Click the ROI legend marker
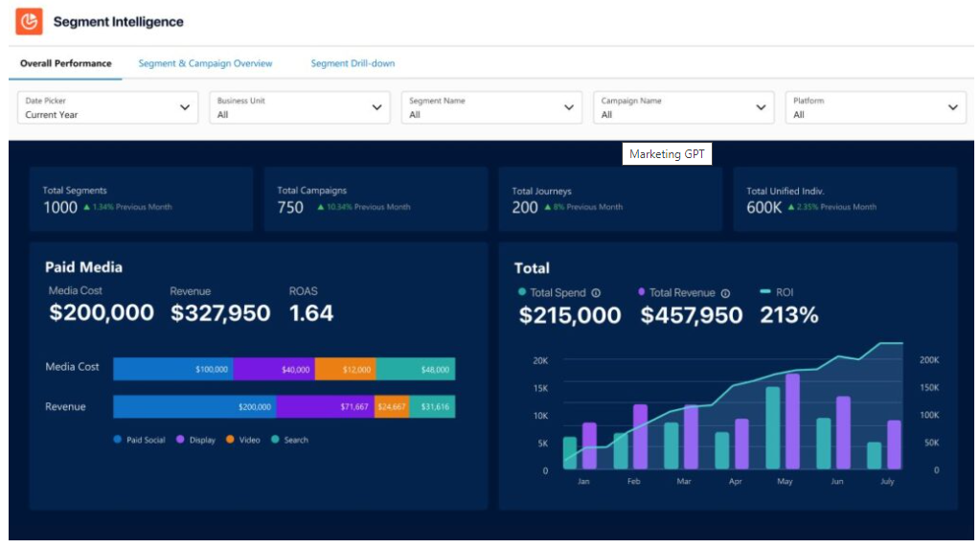 (x=765, y=291)
